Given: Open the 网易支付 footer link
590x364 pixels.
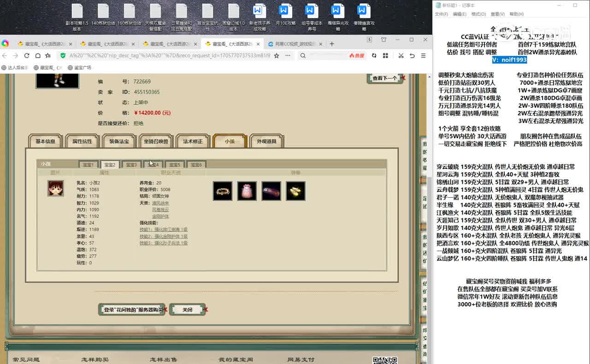Looking at the screenshot, I should [x=301, y=360].
